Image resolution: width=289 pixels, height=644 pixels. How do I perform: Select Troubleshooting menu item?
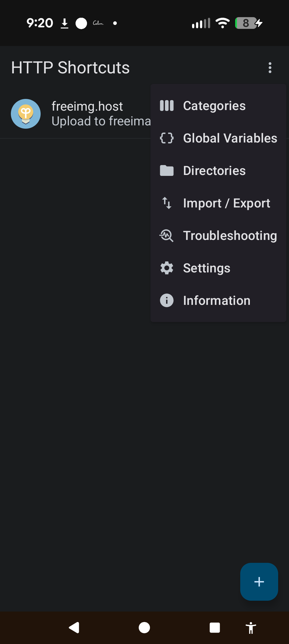click(230, 236)
